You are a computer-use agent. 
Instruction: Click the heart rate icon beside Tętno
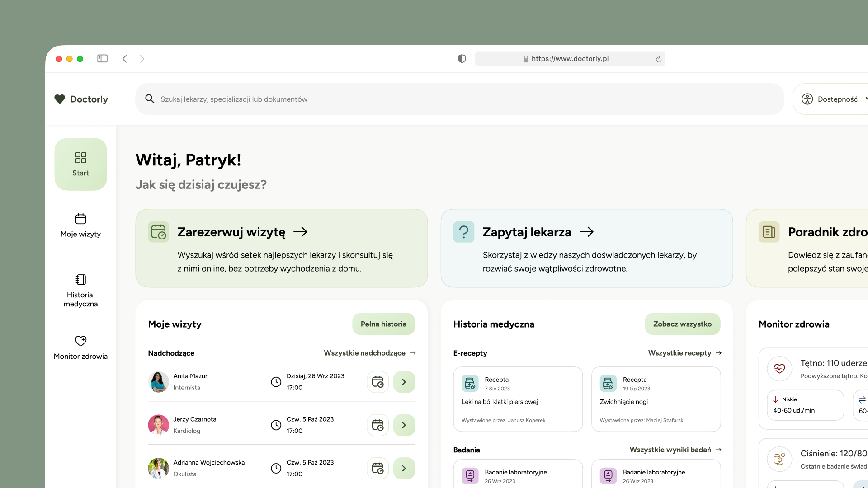(x=779, y=369)
